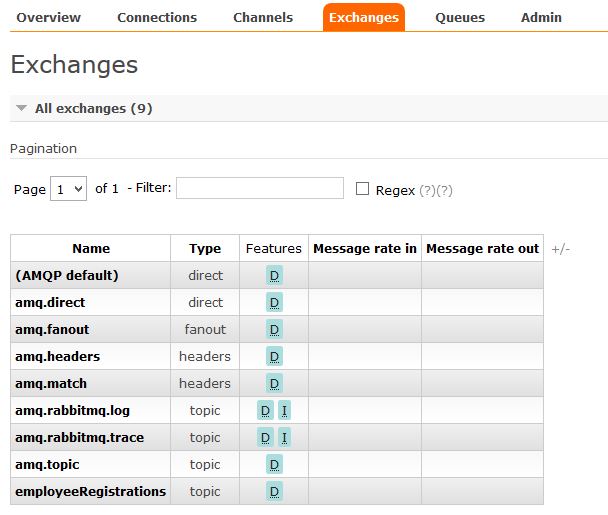Go to the Channels tab

[x=263, y=17]
